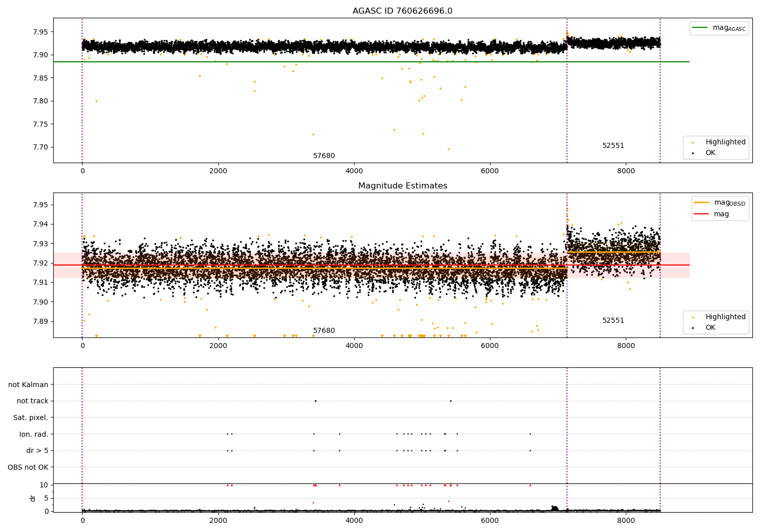The width and height of the screenshot is (760, 532).
Task: Click the 'Sat. pixel.' row label
Action: tap(31, 417)
